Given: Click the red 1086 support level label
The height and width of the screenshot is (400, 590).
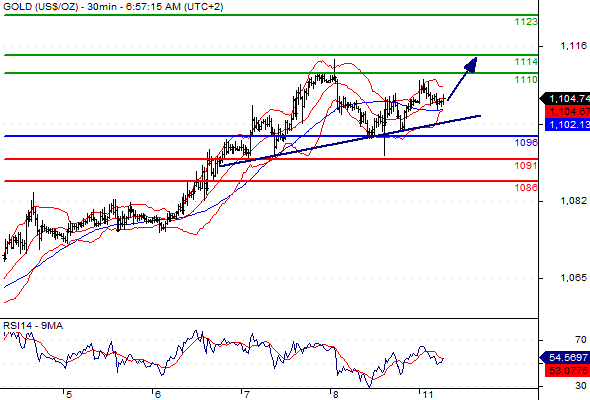Looking at the screenshot, I should coord(526,187).
